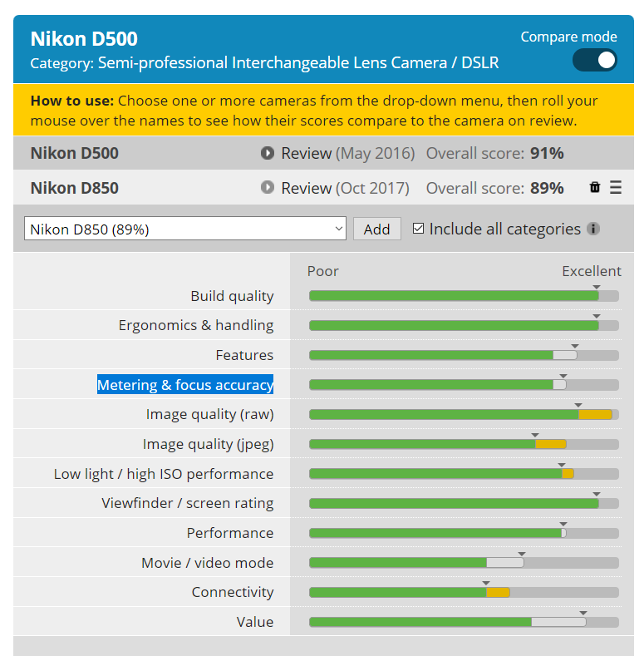Toggle the Compare mode switch off
Image resolution: width=644 pixels, height=656 pixels.
595,60
